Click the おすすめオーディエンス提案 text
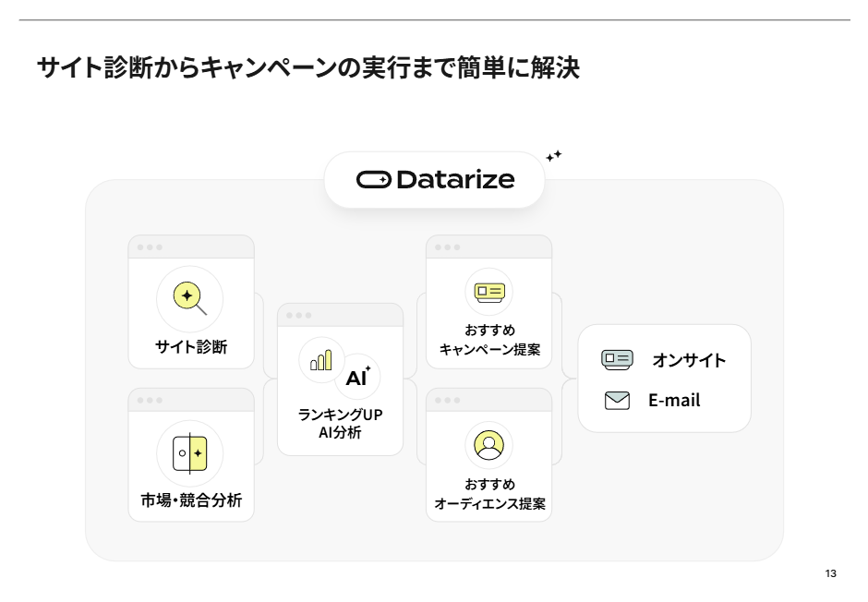The width and height of the screenshot is (868, 602). click(x=489, y=494)
